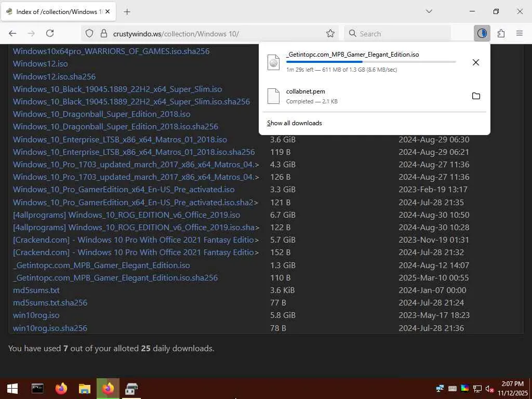This screenshot has width=532, height=399.
Task: Open the printer-like app on taskbar
Action: click(x=131, y=389)
